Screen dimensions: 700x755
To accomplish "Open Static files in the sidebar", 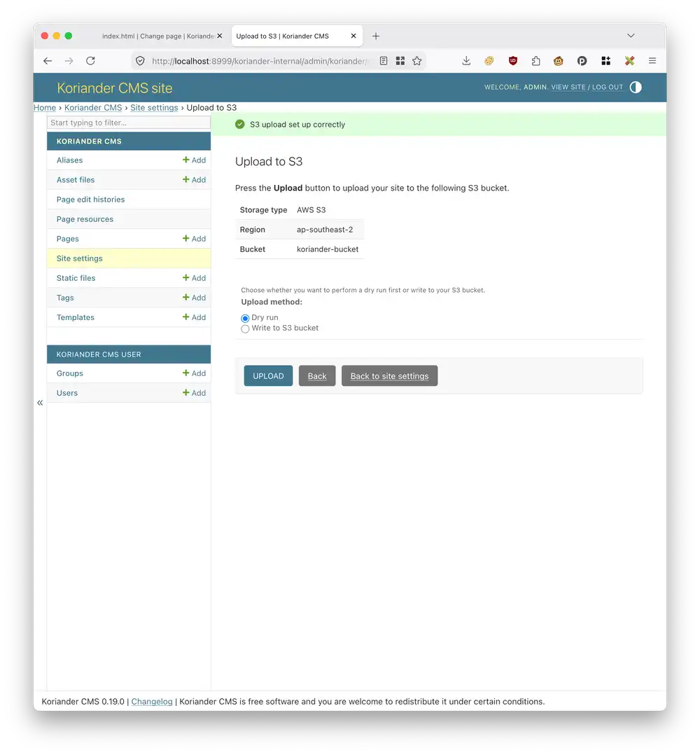I will point(76,278).
